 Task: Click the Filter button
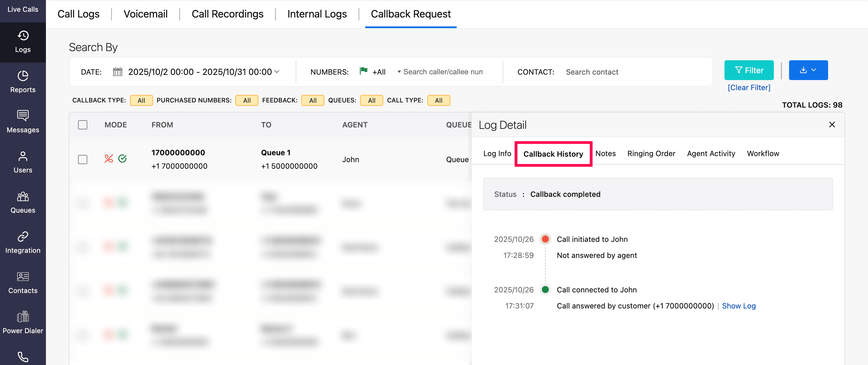(749, 70)
